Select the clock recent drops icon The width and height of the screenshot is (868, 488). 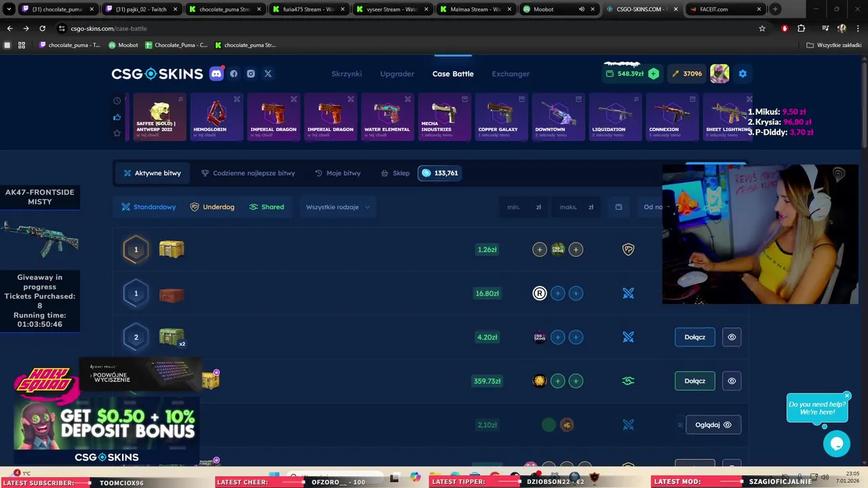tap(117, 100)
